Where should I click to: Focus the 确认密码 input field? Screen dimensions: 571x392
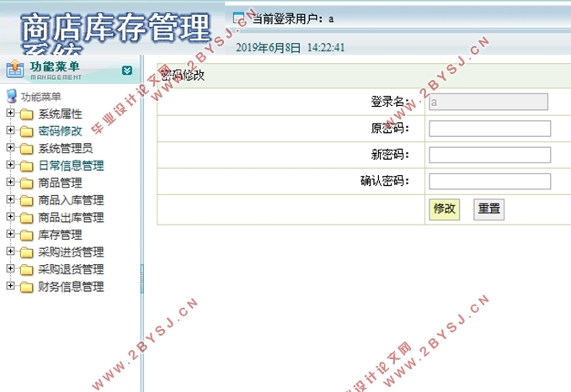pyautogui.click(x=490, y=181)
